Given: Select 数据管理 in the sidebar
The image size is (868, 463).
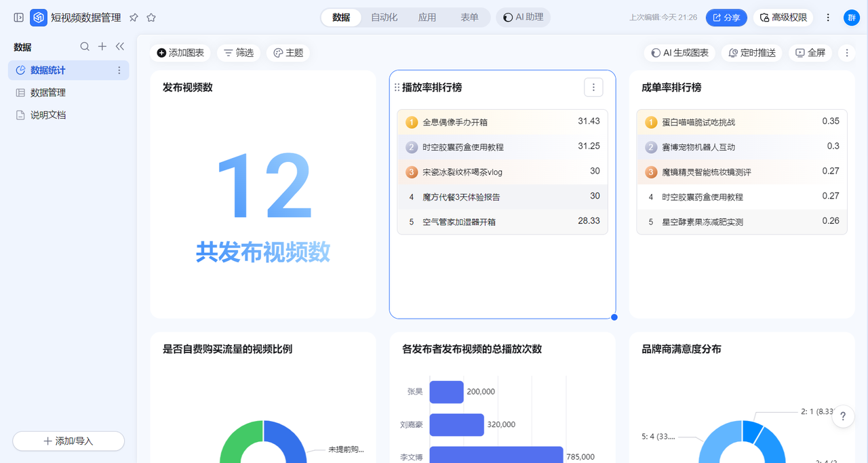Looking at the screenshot, I should pyautogui.click(x=48, y=93).
